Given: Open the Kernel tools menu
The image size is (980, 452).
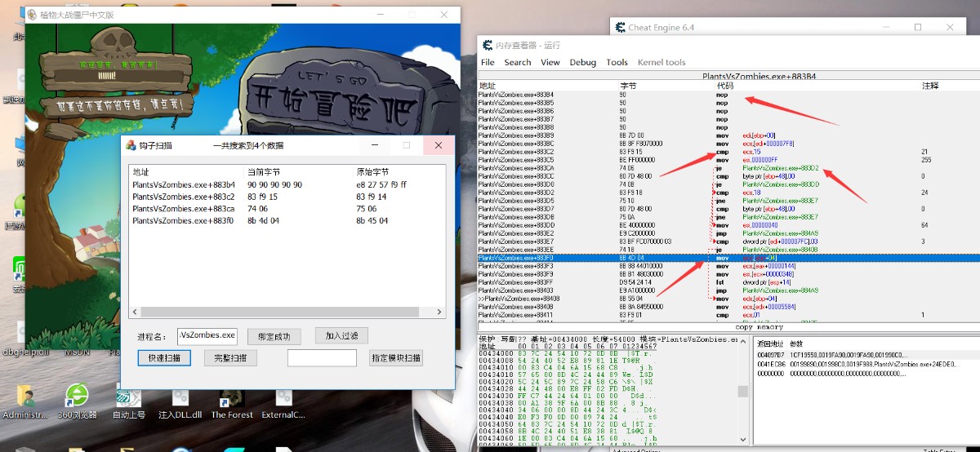Looking at the screenshot, I should pos(661,62).
